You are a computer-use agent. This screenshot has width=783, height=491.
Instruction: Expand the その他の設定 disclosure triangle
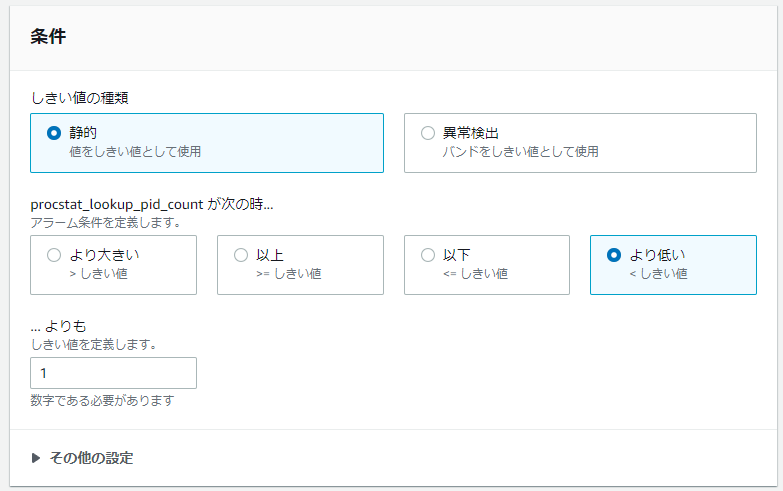click(37, 458)
